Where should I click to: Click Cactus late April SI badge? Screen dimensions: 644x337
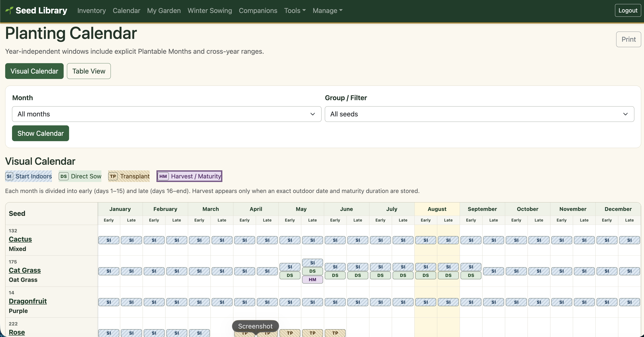click(267, 240)
